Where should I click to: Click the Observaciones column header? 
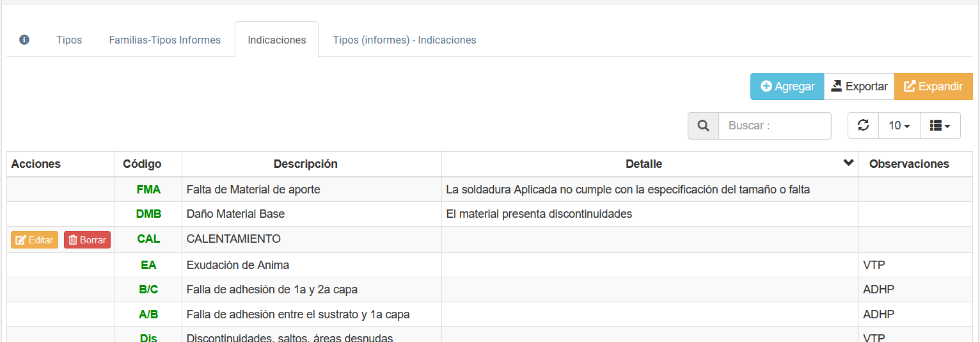coord(908,164)
